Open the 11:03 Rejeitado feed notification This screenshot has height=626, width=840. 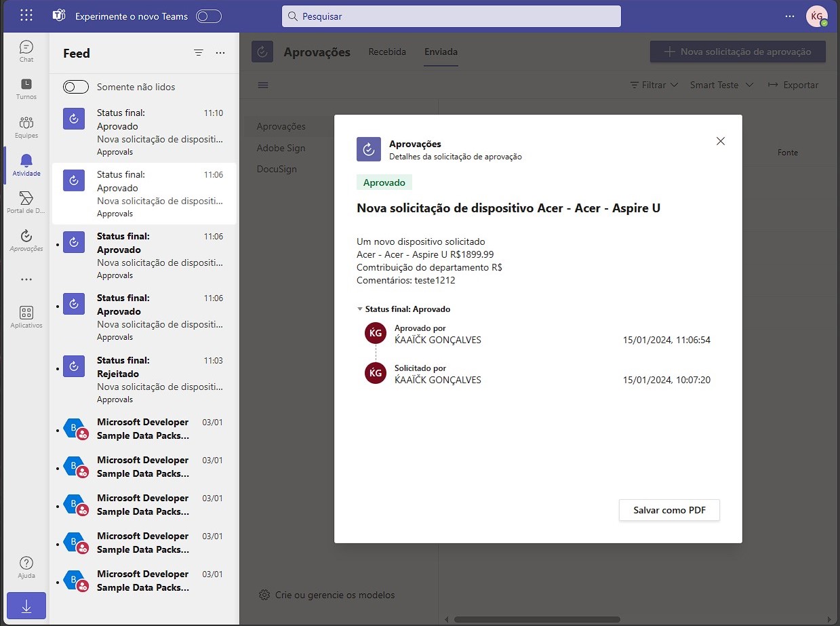click(x=144, y=379)
